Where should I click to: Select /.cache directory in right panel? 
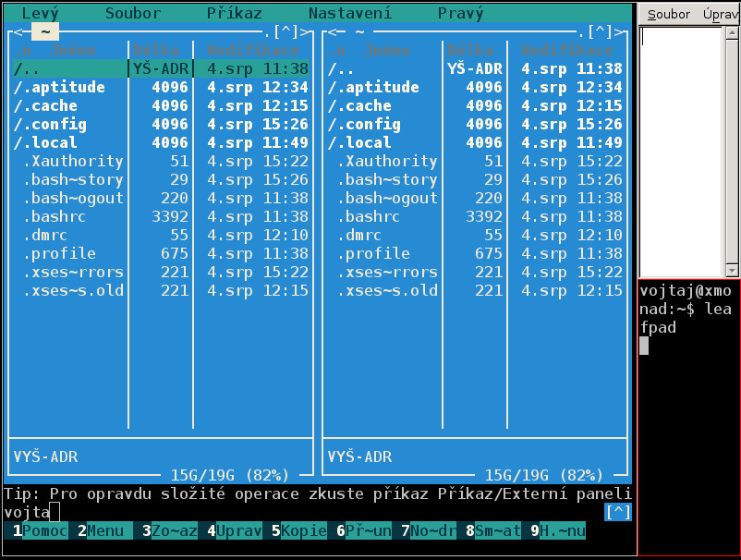tap(476, 106)
